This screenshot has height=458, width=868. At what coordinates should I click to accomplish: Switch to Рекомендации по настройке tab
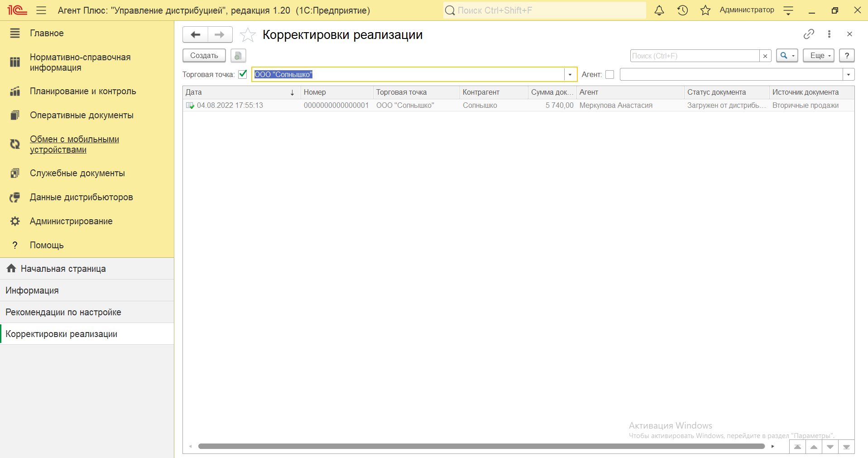tap(87, 312)
